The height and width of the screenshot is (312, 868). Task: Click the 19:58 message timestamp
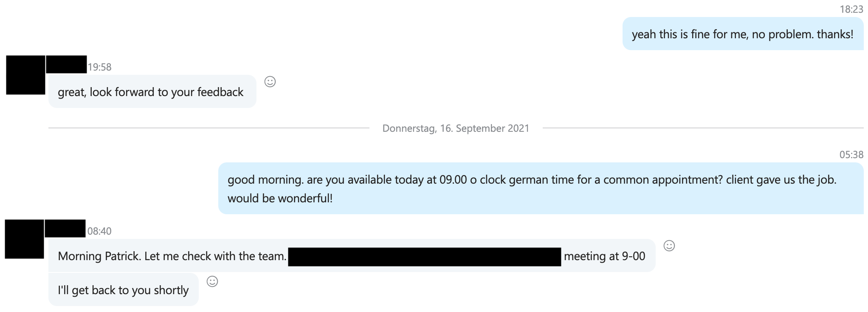coord(99,67)
